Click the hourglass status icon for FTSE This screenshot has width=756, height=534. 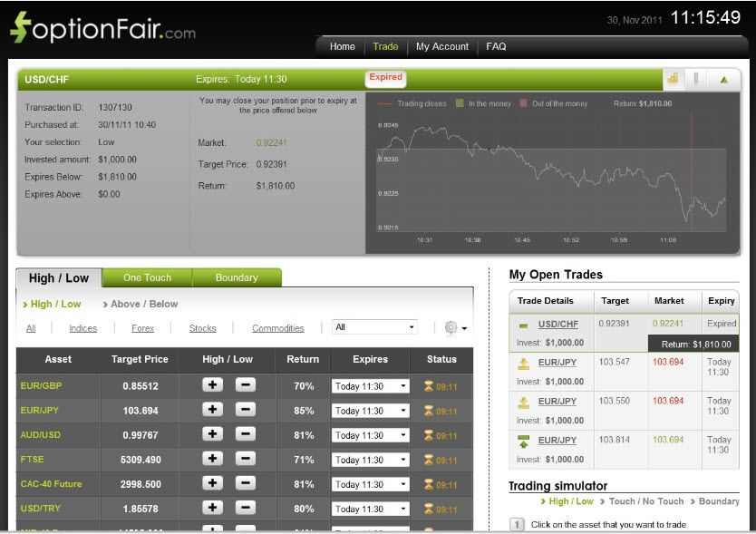pos(428,460)
